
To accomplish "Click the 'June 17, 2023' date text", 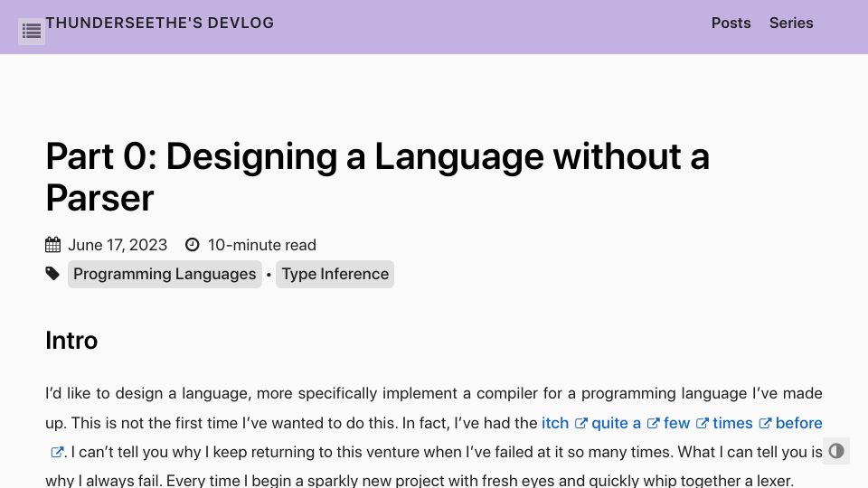I will click(x=118, y=245).
